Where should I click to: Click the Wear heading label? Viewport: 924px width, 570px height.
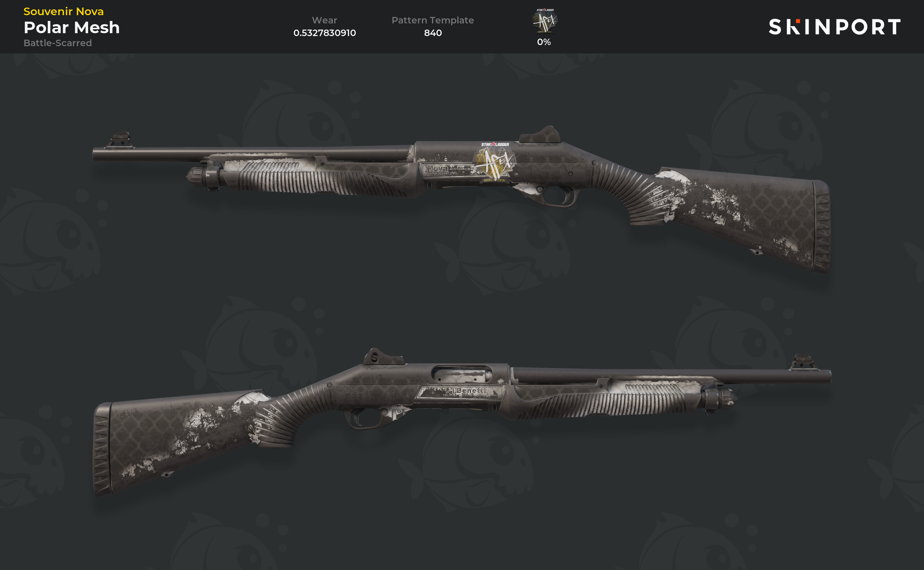pos(324,20)
